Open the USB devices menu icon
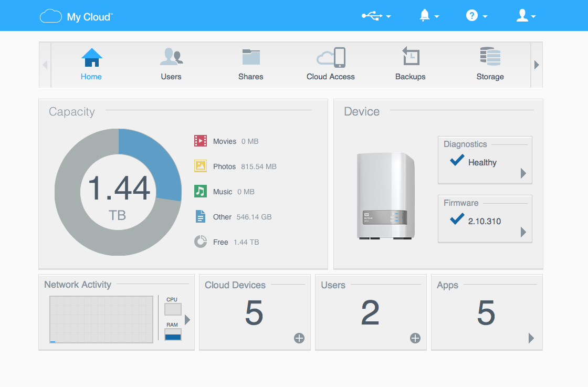The image size is (588, 387). (x=372, y=16)
